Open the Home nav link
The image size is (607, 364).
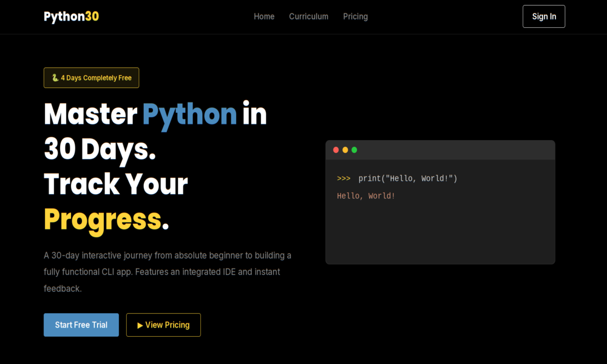point(264,16)
